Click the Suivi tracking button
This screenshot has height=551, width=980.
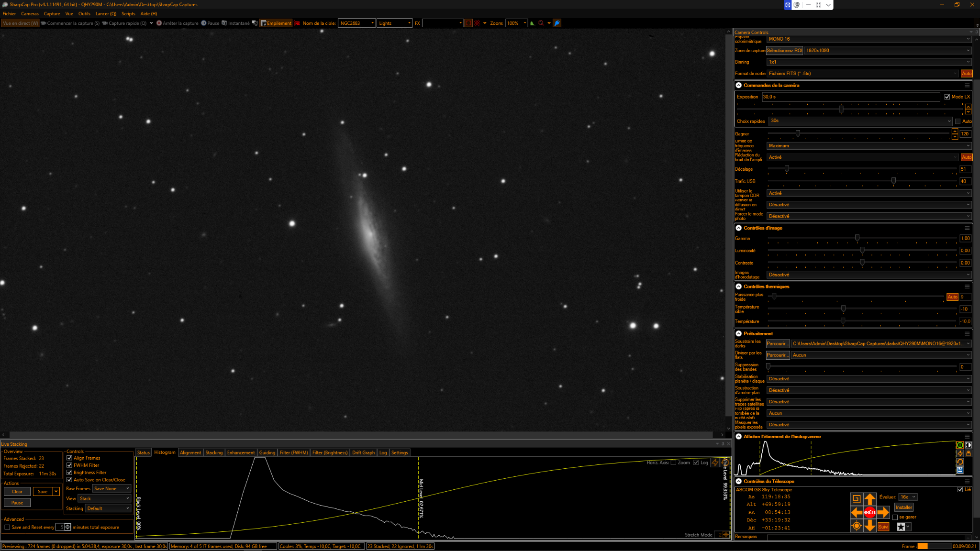click(x=883, y=527)
